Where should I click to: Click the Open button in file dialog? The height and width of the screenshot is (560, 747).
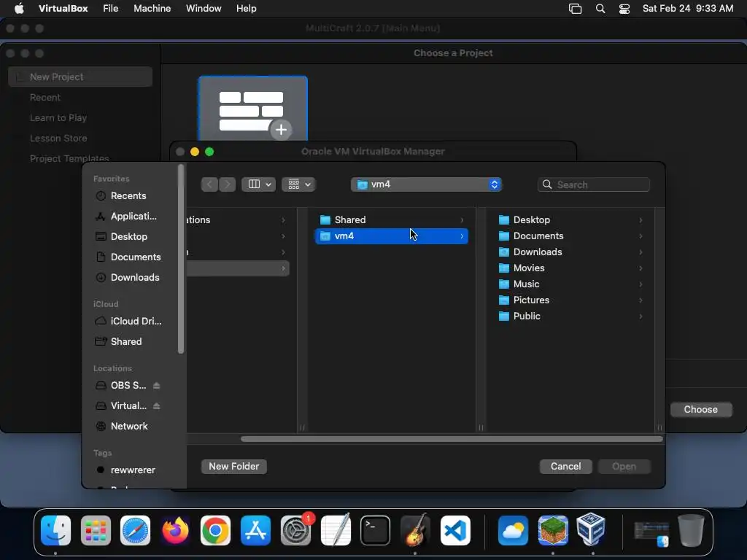[x=624, y=466]
